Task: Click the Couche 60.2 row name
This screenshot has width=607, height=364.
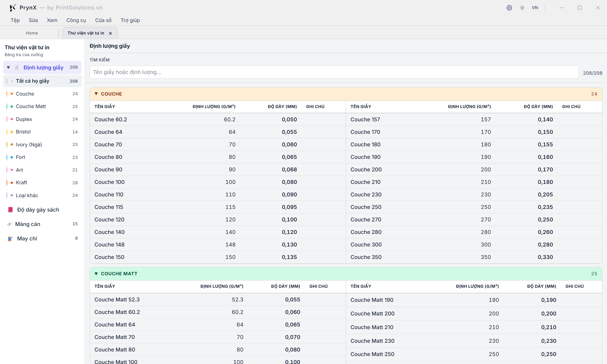Action: click(x=111, y=119)
